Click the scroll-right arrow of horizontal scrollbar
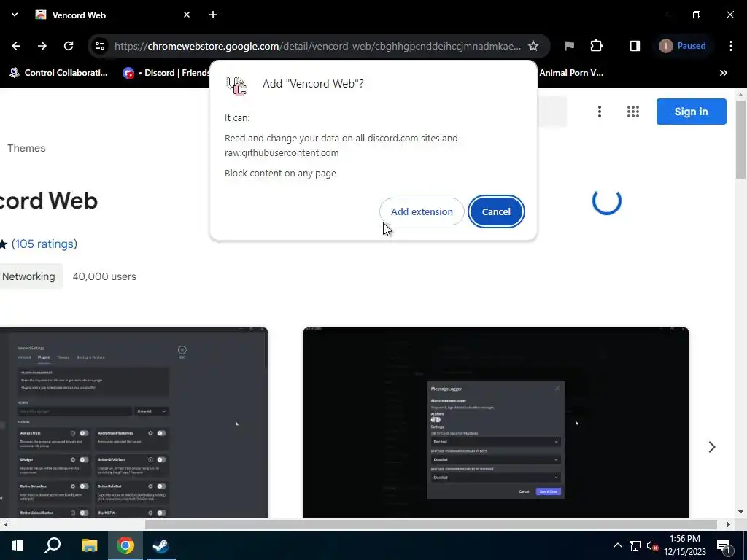The height and width of the screenshot is (560, 747). [x=729, y=524]
